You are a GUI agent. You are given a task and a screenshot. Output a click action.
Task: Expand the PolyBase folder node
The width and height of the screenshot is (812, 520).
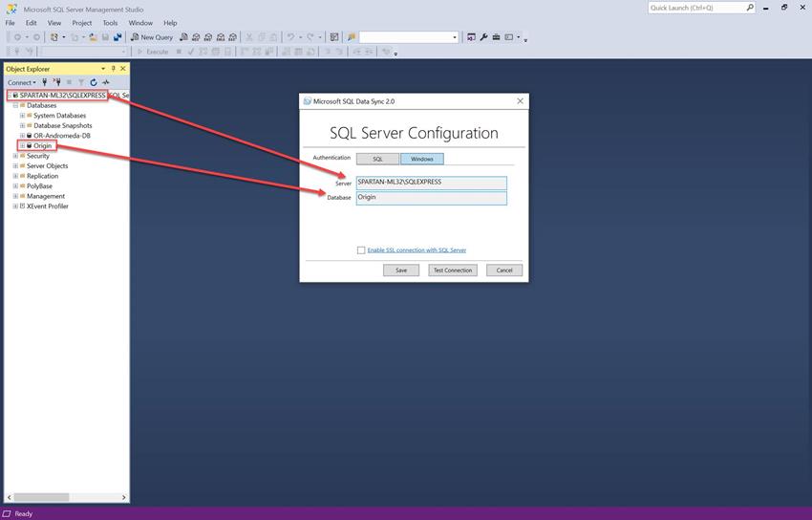click(15, 186)
